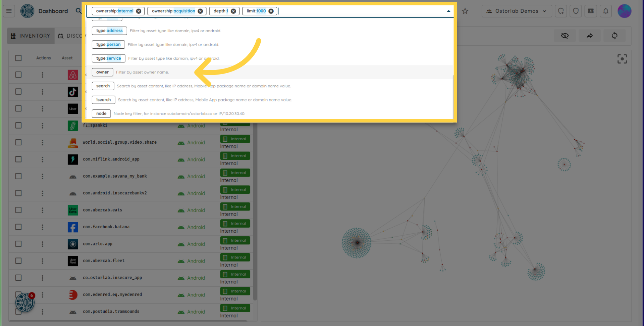
Task: Tick checkbox for com.facebook.katana
Action: click(x=18, y=227)
